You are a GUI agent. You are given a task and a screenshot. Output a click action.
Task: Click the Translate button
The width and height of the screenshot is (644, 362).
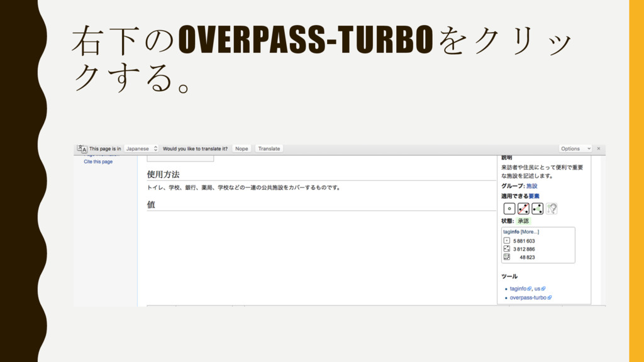tap(269, 148)
